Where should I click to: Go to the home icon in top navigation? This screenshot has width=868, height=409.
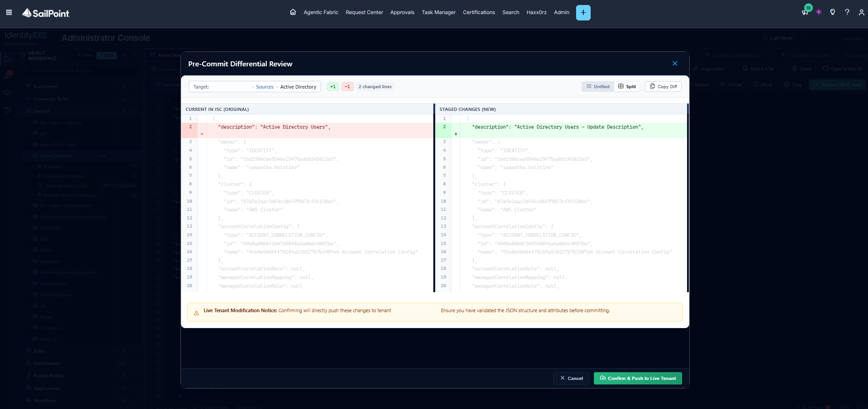(x=293, y=12)
